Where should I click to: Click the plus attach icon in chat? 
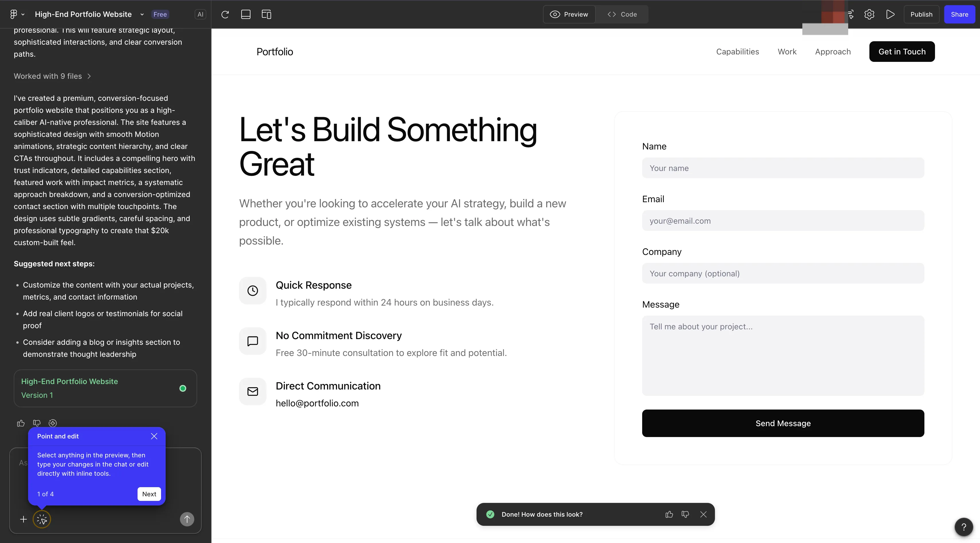[x=23, y=519]
